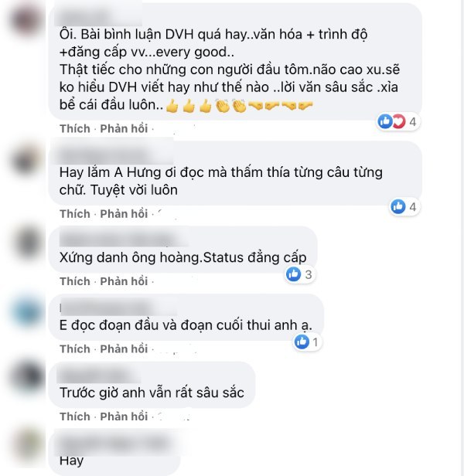Viewport: 464px width, 476px height.
Task: Click Phản hồi under the 'Xứng danh ông hoàng' comment
Action: pos(124,281)
